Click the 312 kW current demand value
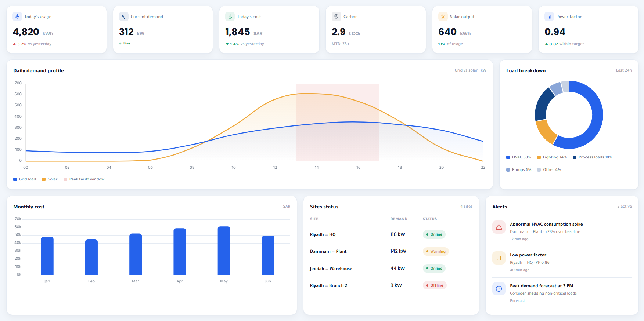644x321 pixels. 132,32
